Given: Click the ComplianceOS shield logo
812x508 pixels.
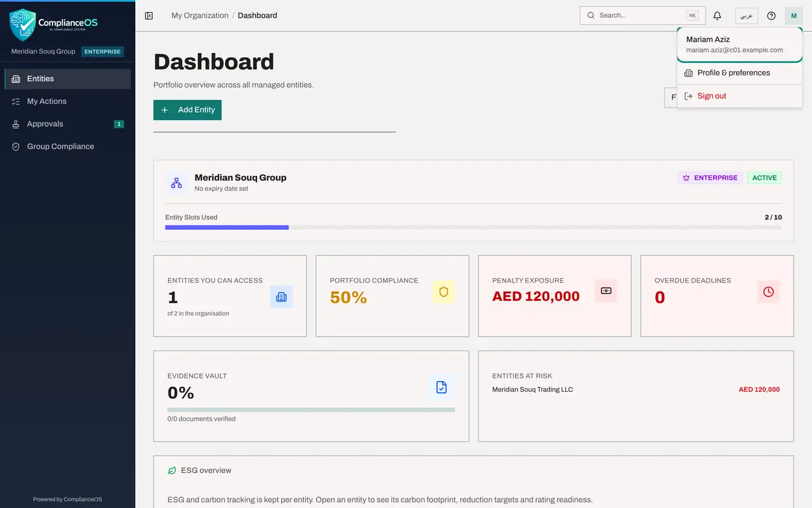Looking at the screenshot, I should (23, 25).
